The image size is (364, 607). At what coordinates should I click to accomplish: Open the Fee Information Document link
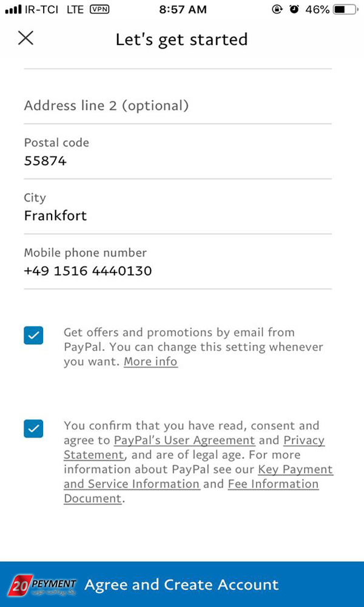point(191,491)
